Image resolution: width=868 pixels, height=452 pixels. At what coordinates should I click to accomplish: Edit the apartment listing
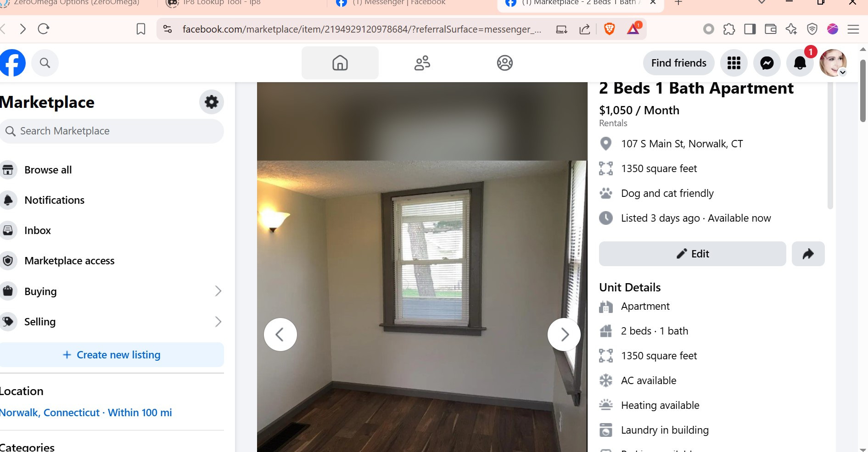tap(693, 254)
